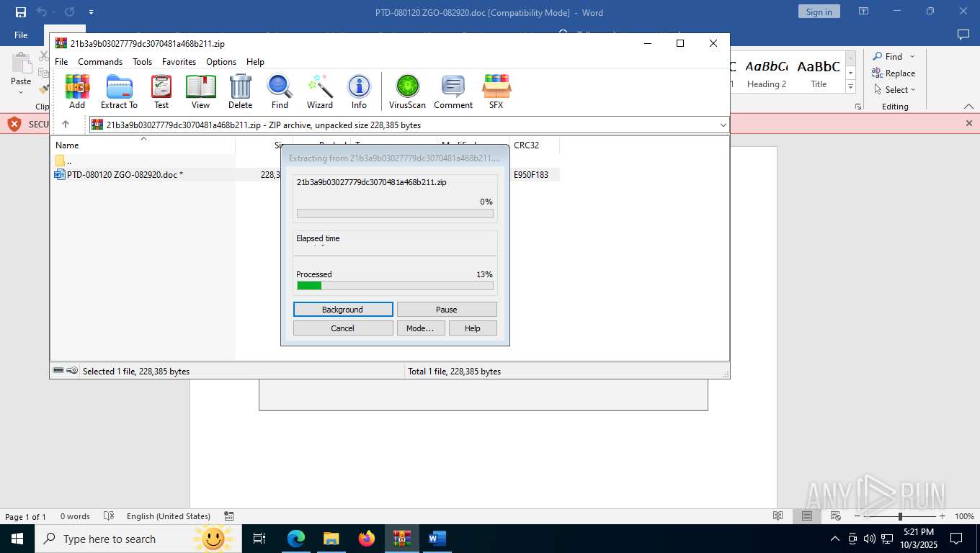Click the spelling check status icon
This screenshot has height=553, width=980.
click(x=109, y=516)
